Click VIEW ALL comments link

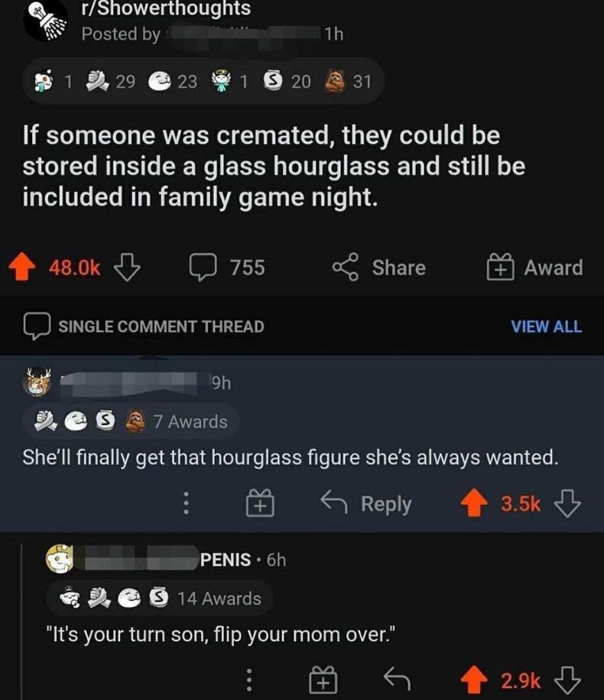(x=546, y=327)
